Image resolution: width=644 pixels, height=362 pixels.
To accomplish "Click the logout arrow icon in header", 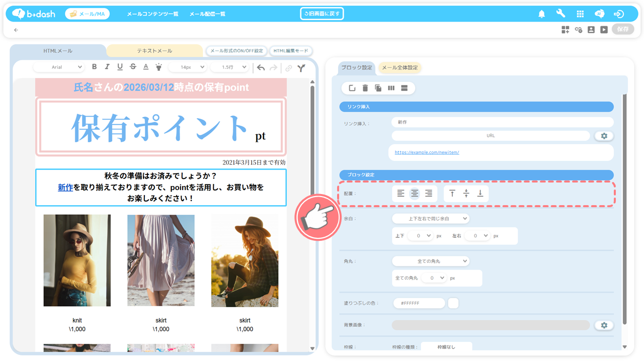I will pos(619,14).
